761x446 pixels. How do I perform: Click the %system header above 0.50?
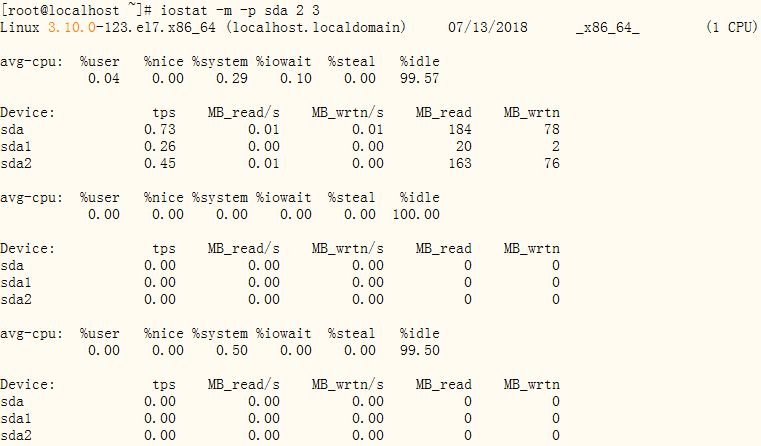tap(220, 334)
